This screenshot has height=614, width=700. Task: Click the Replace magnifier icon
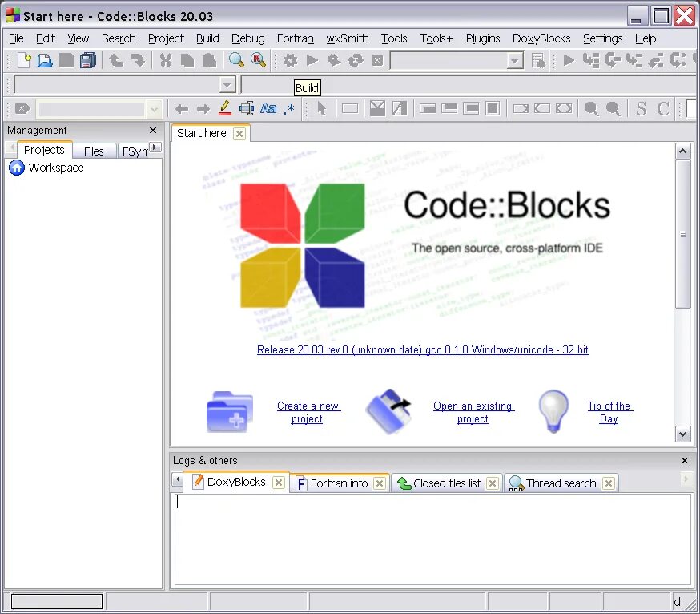(x=259, y=60)
